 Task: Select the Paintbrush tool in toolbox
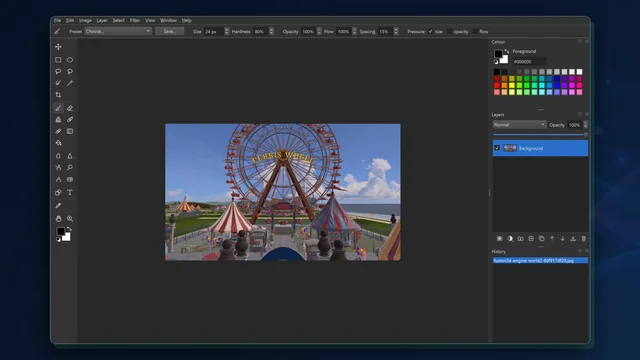58,108
